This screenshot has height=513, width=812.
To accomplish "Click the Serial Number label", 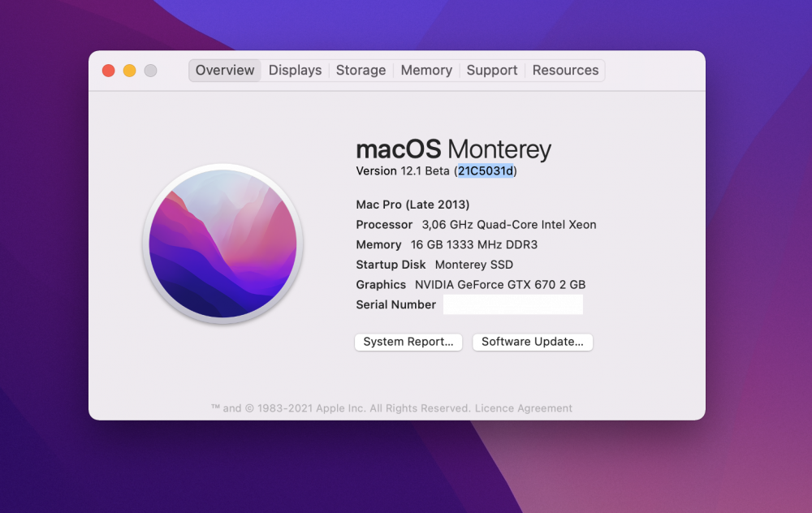I will 396,304.
